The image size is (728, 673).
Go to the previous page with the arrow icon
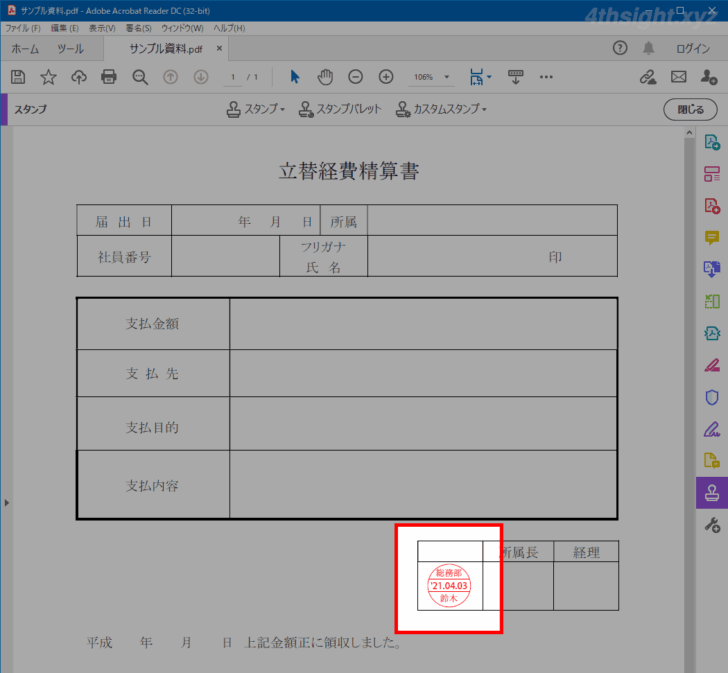click(x=170, y=77)
